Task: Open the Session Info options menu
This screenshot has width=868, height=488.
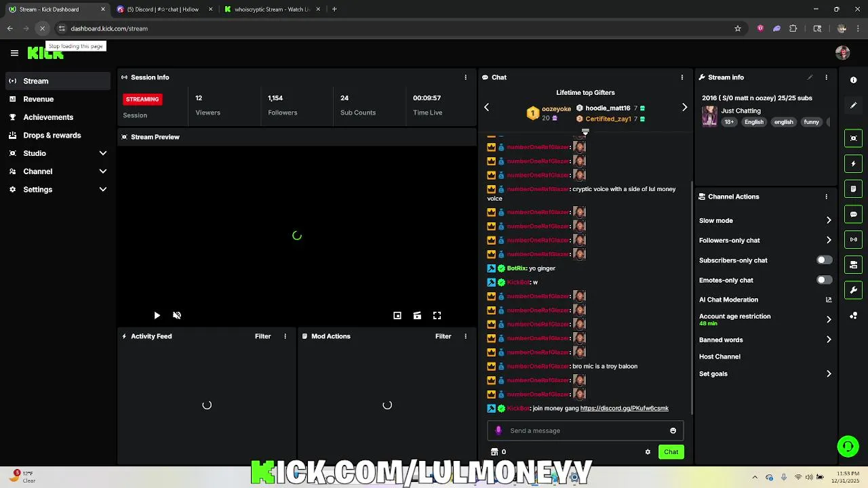Action: tap(465, 77)
